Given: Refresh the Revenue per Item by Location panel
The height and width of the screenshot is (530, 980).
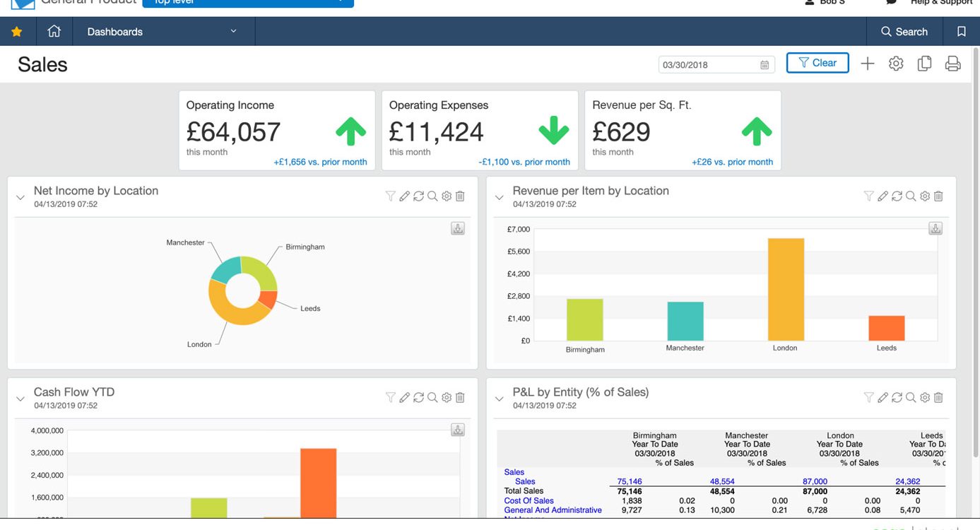Looking at the screenshot, I should (x=897, y=196).
